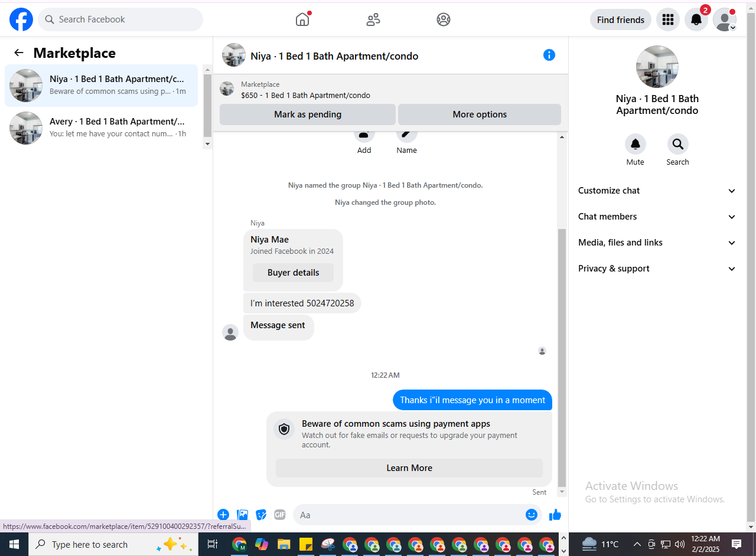Open the Niya conversation in the list

[x=102, y=86]
